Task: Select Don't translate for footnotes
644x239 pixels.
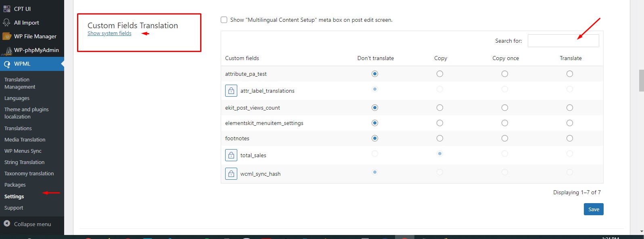Action: [x=375, y=138]
